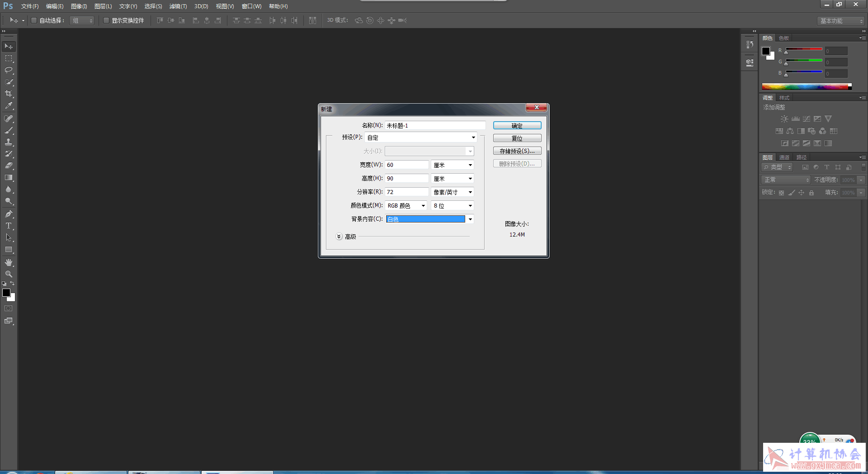Select the Quick Selection tool

(9, 82)
